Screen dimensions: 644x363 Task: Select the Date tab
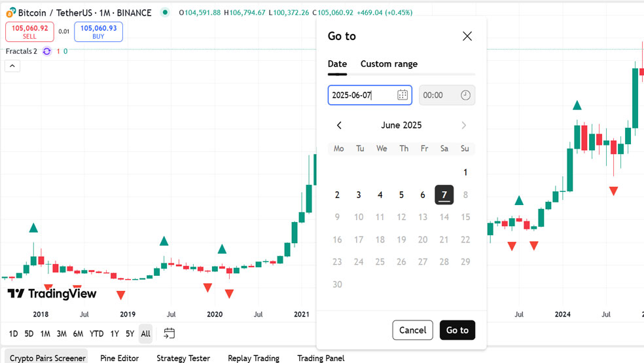click(x=337, y=64)
